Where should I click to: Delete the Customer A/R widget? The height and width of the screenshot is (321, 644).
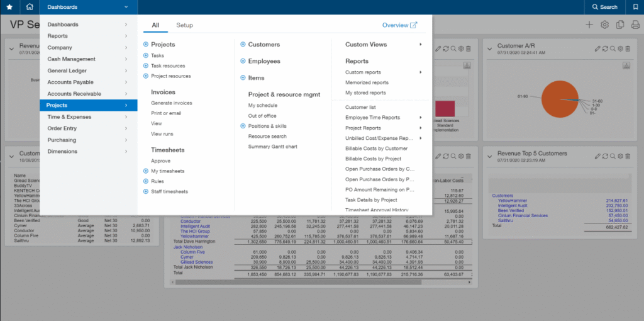628,48
